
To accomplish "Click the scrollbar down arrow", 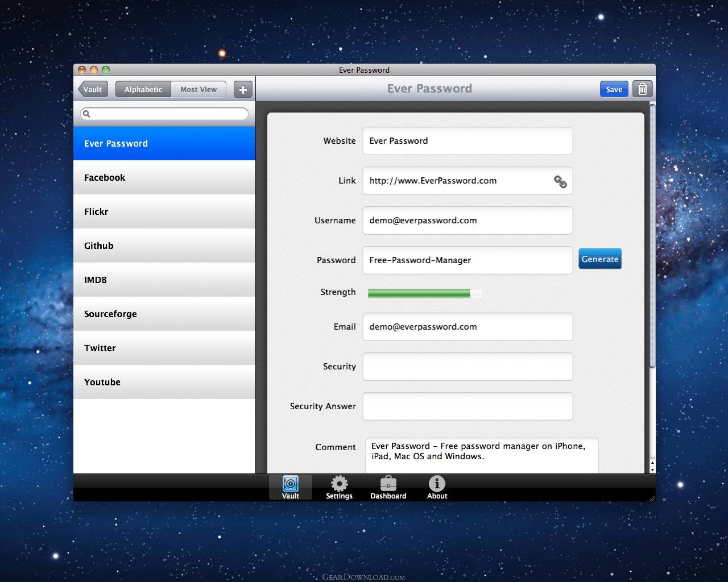I will (x=652, y=469).
